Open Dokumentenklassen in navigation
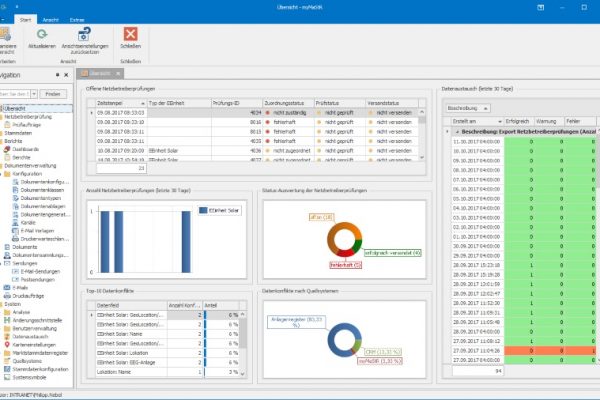Viewport: 600px width, 400px height. (42, 190)
